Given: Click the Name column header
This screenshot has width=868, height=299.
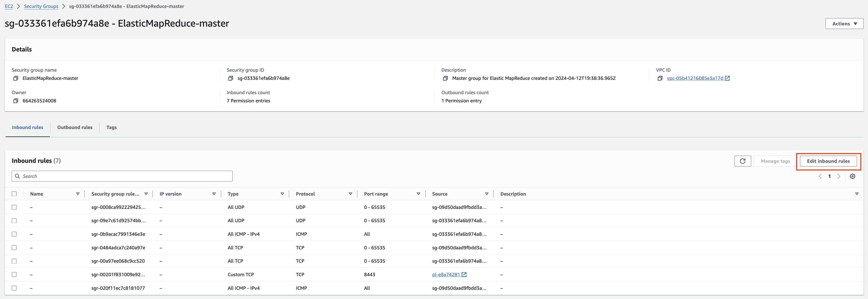Looking at the screenshot, I should [x=36, y=194].
